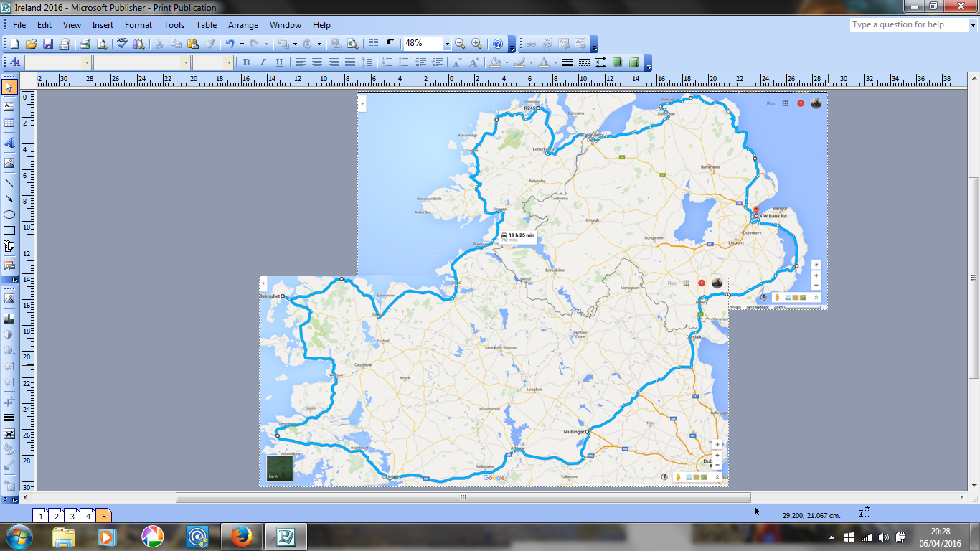Go to page 3 tab
The height and width of the screenshot is (551, 980).
(x=72, y=515)
